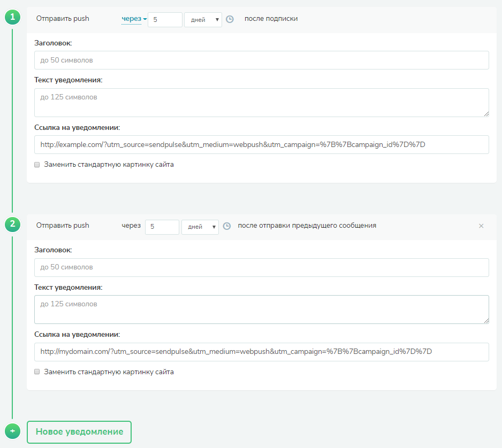
Task: Click the 'Текст уведомления' textarea in notification 2
Action: coord(262,310)
